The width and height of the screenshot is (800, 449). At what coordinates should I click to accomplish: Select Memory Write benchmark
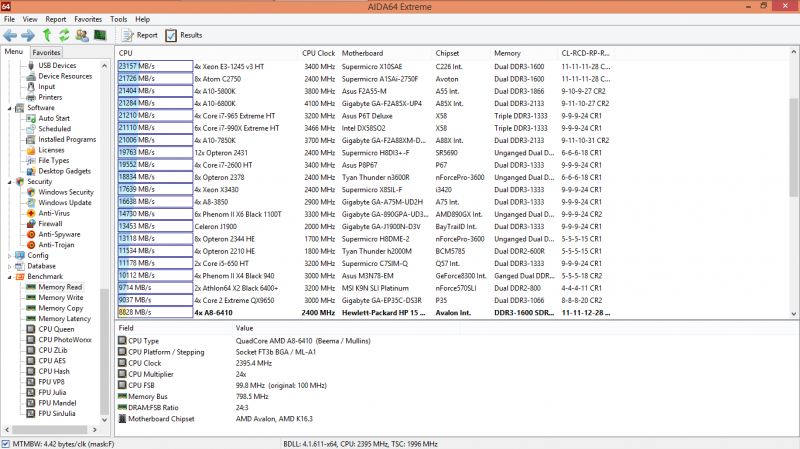point(61,297)
